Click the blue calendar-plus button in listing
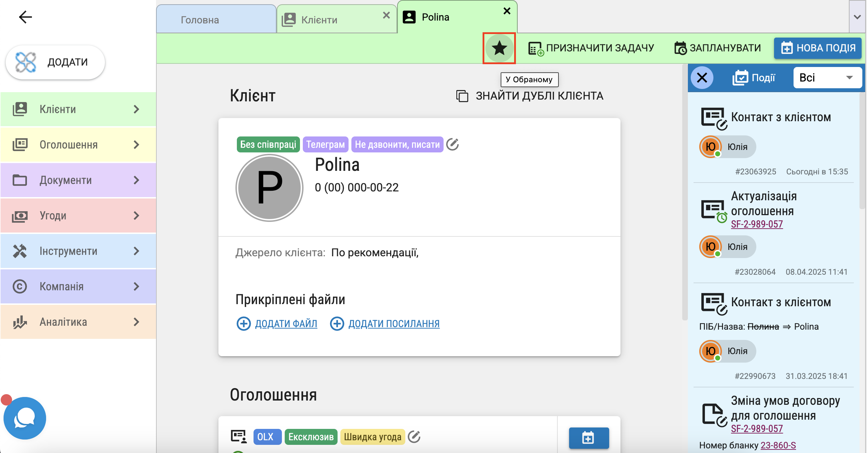868x453 pixels. (589, 438)
